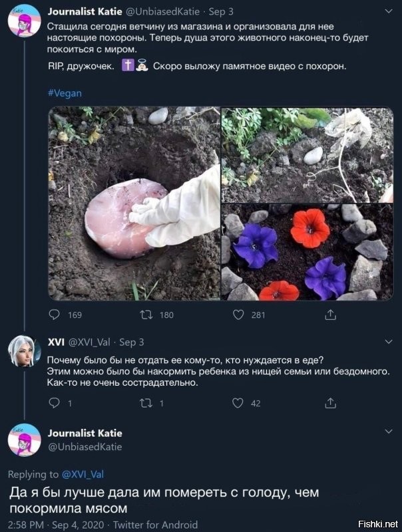Retweet the original tweet with 180 retweets

(146, 315)
